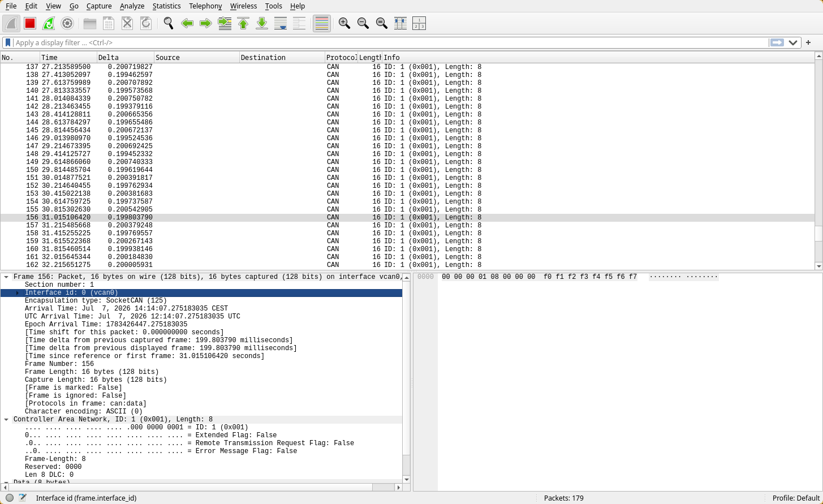The width and height of the screenshot is (823, 504).
Task: Click the close capture file X icon
Action: [127, 23]
